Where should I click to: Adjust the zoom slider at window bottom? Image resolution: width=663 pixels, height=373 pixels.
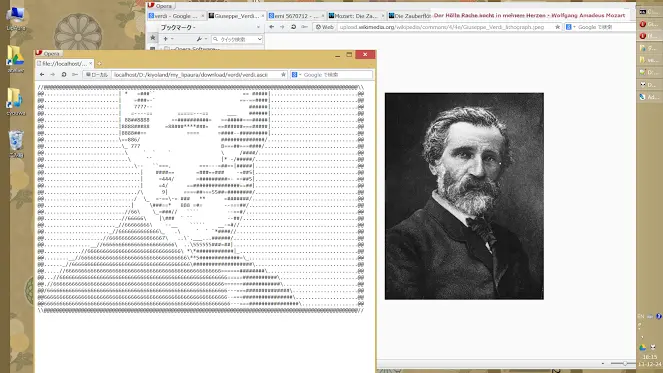[x=624, y=363]
